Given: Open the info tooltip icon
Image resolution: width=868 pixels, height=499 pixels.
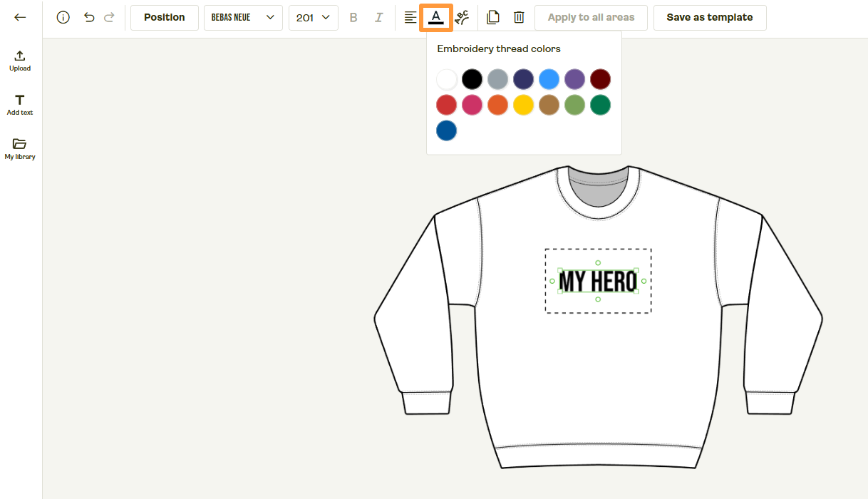Looking at the screenshot, I should pos(63,17).
